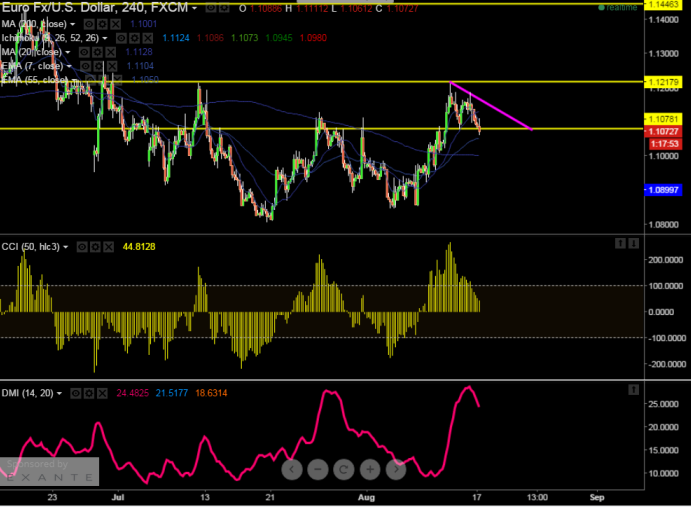Move CCI pane up with arrow

tap(620, 243)
